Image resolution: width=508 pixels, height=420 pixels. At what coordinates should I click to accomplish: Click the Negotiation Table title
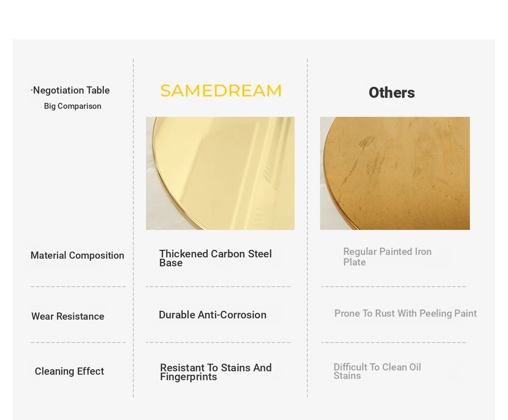[70, 90]
